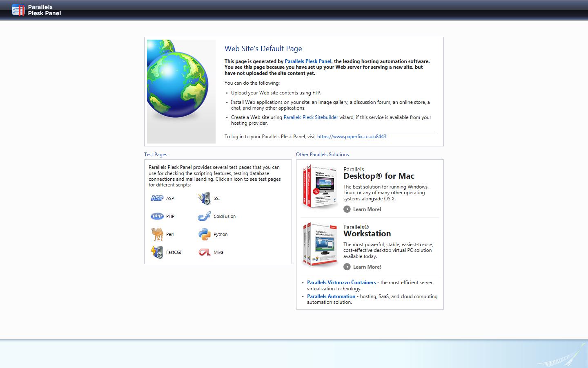Select the ASP scripting test icon
588x368 pixels.
[157, 198]
